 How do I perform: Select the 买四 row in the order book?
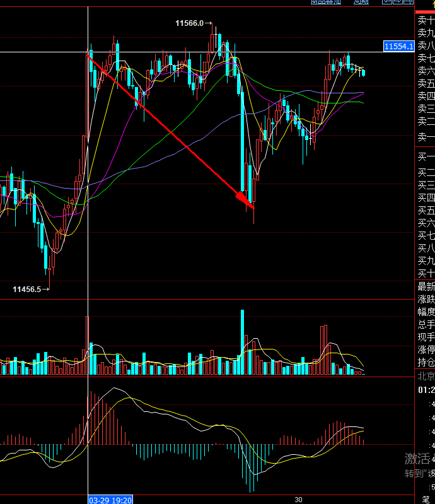(426, 197)
